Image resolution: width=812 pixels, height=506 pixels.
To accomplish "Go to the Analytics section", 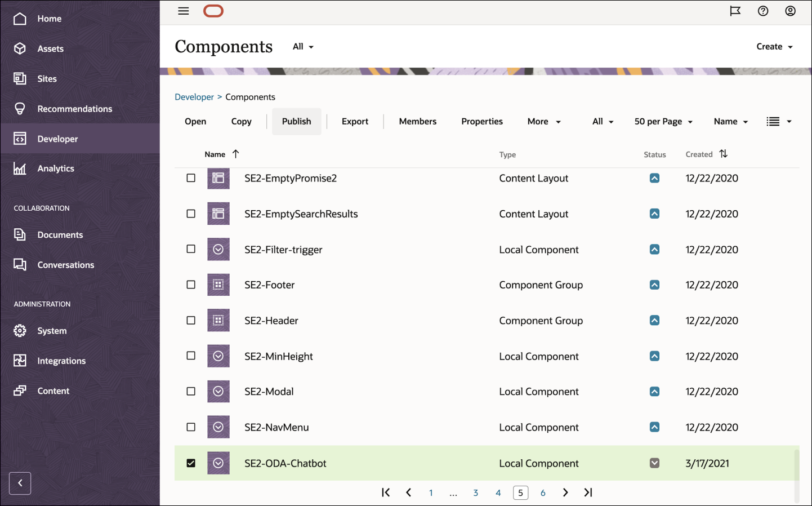I will tap(55, 168).
